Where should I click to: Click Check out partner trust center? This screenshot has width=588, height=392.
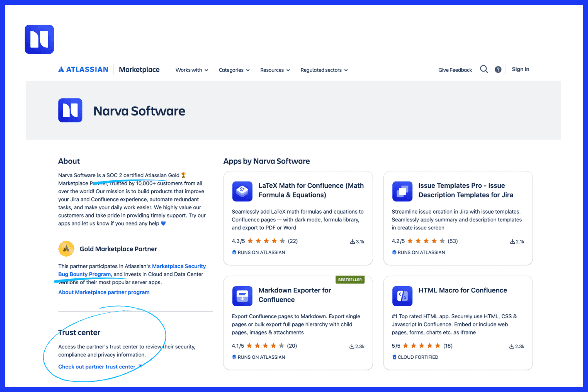point(97,367)
